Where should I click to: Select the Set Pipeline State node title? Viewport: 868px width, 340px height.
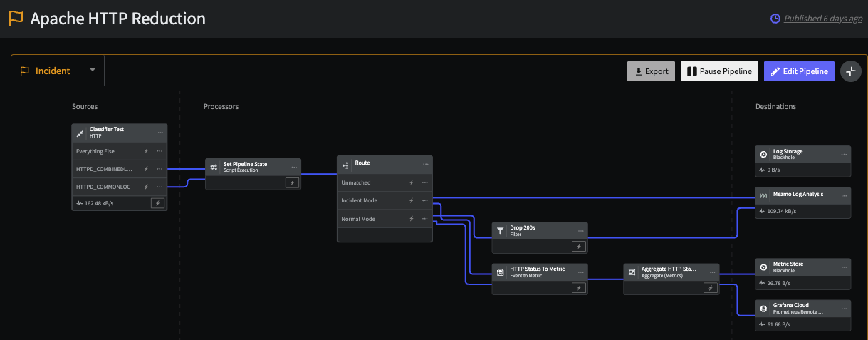point(245,164)
